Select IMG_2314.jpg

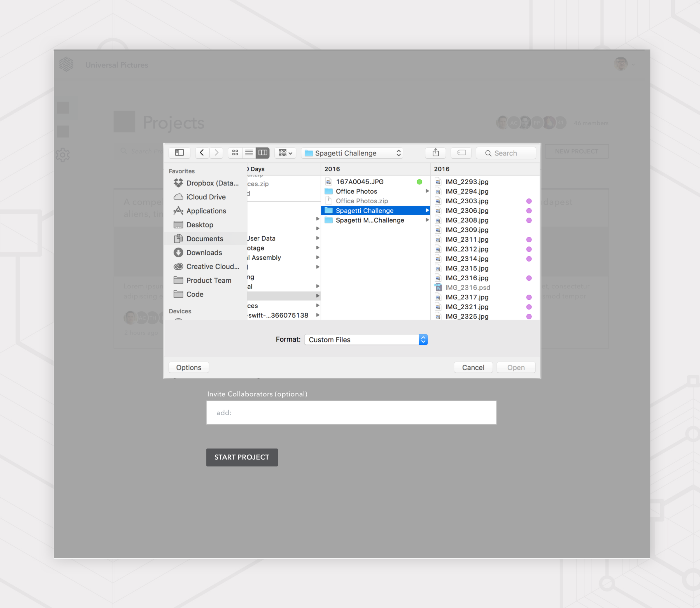pos(485,258)
